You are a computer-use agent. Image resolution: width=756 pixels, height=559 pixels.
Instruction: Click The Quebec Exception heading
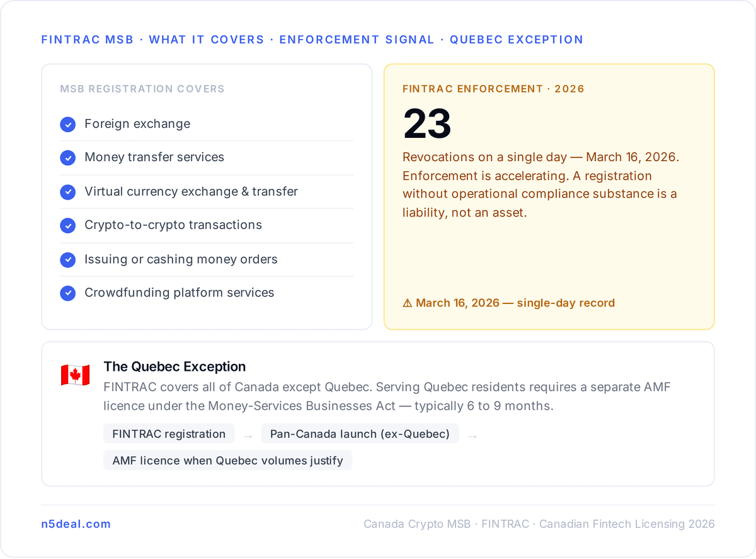pos(175,367)
